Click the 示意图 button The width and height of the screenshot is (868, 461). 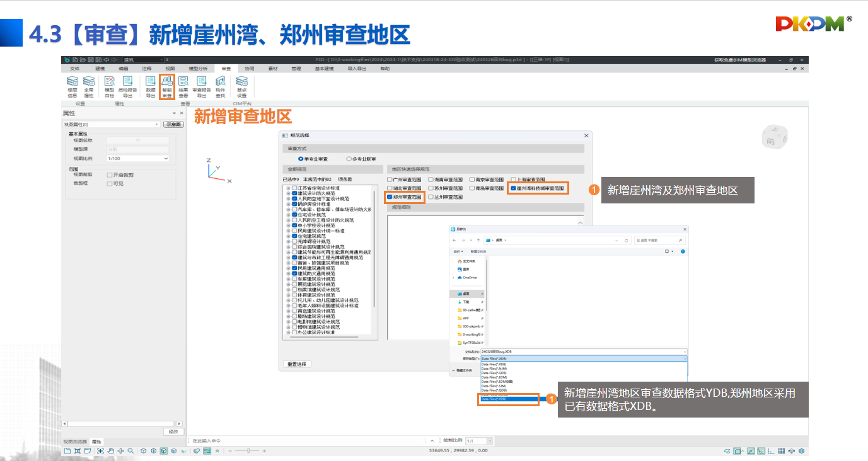coord(173,125)
